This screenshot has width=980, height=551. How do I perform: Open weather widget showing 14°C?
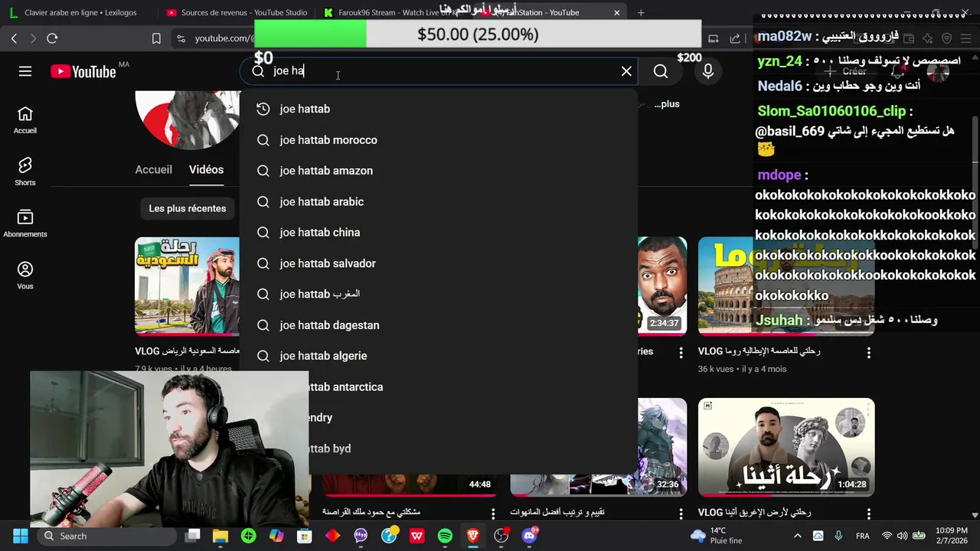click(x=715, y=536)
